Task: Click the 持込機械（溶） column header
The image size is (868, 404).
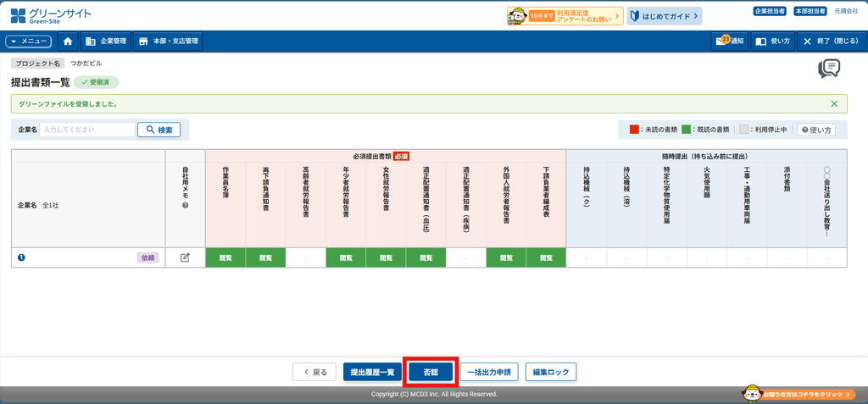Action: (626, 204)
